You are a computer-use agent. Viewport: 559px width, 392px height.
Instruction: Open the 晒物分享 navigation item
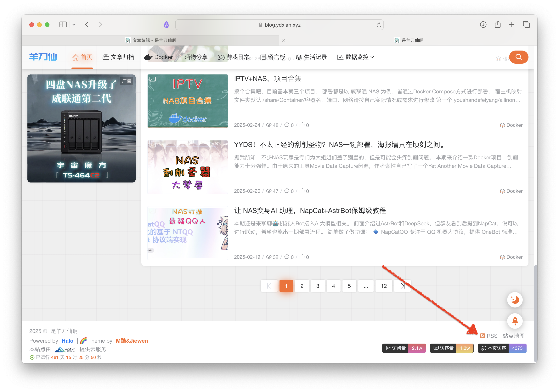[196, 57]
